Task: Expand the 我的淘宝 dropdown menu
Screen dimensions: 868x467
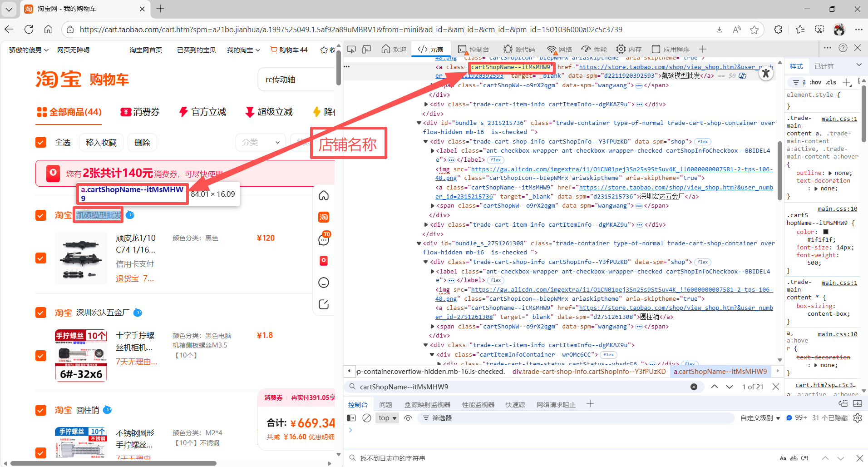Action: click(243, 50)
